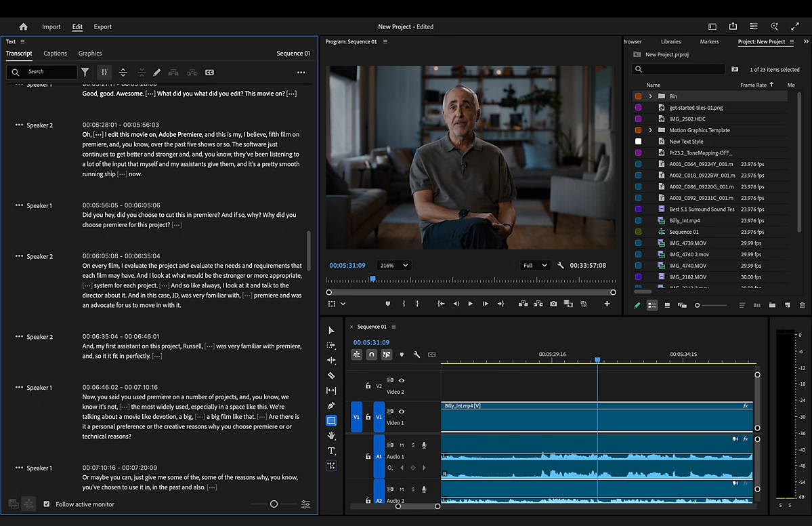
Task: Toggle snap magnet in the timeline
Action: click(x=372, y=355)
